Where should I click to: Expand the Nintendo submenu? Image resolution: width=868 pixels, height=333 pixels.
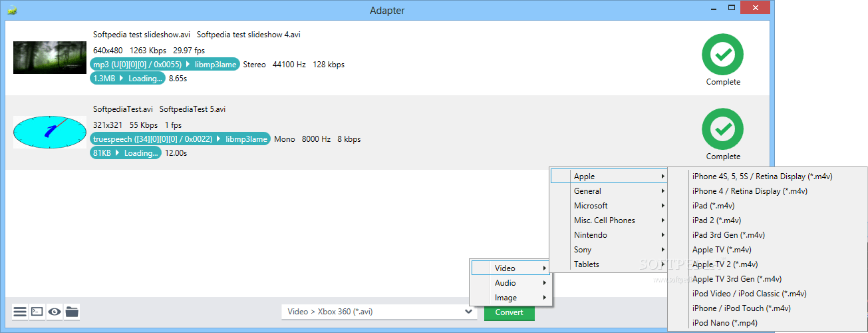[609, 235]
